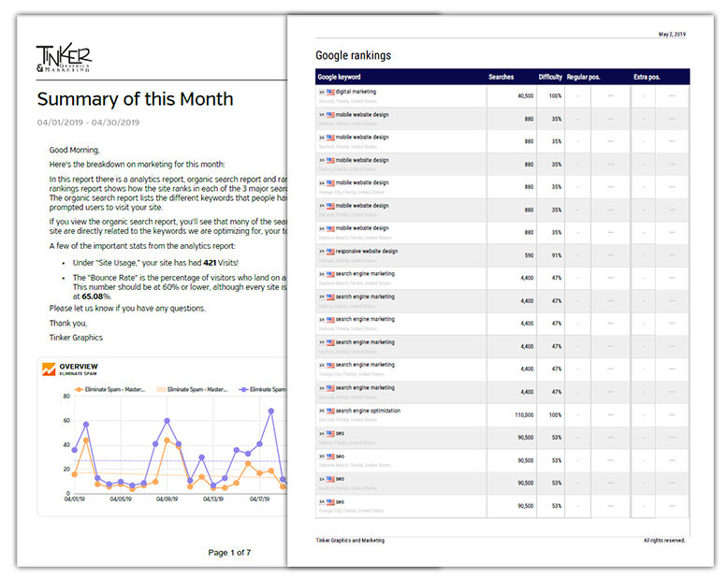Click the 110,000 searches value
The image size is (728, 579).
pos(524,415)
